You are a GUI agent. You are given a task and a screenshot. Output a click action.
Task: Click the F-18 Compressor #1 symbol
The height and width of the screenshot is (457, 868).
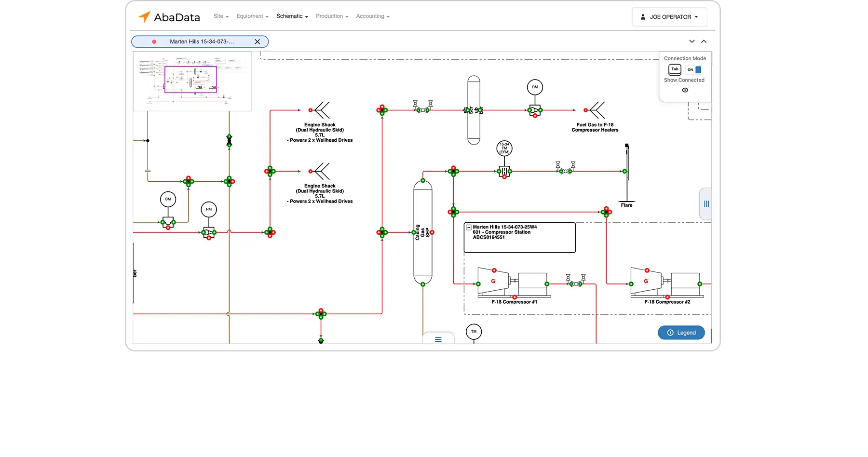click(x=512, y=282)
